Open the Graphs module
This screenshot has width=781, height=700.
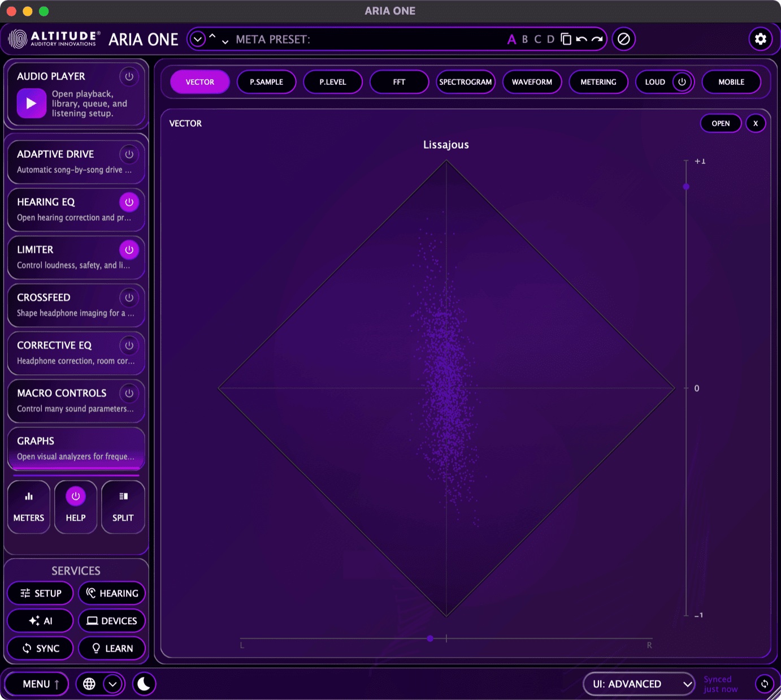[76, 448]
